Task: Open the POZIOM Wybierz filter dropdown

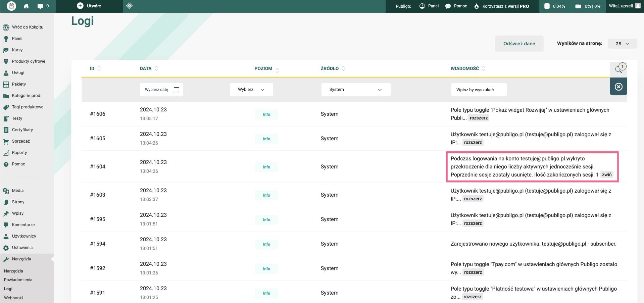Action: (251, 90)
